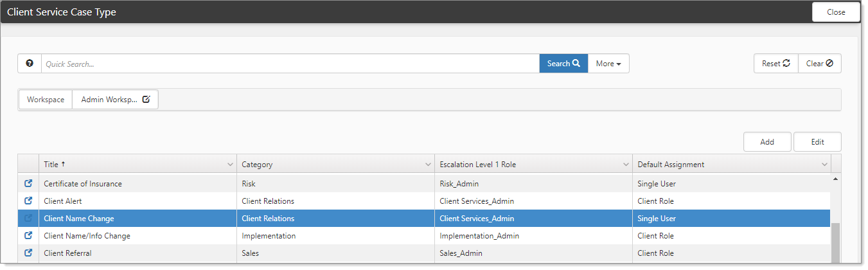Open record icon for Client Referral row

(28, 253)
